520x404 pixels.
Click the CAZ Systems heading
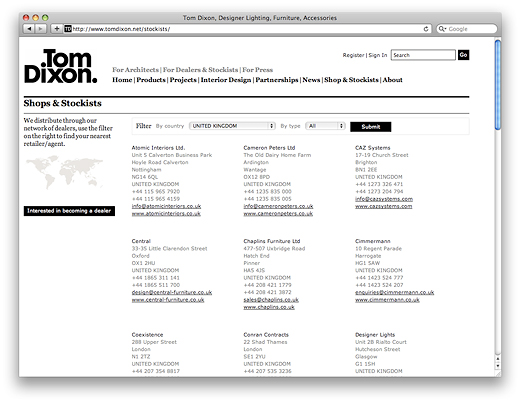[373, 148]
